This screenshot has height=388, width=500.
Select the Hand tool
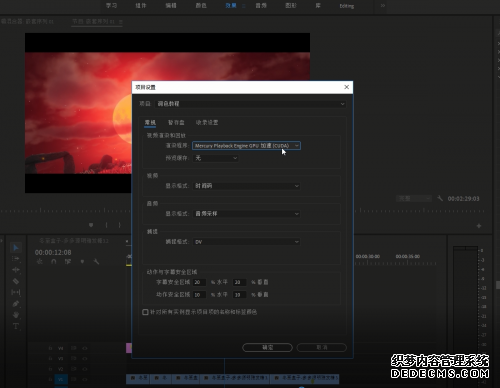pyautogui.click(x=16, y=315)
